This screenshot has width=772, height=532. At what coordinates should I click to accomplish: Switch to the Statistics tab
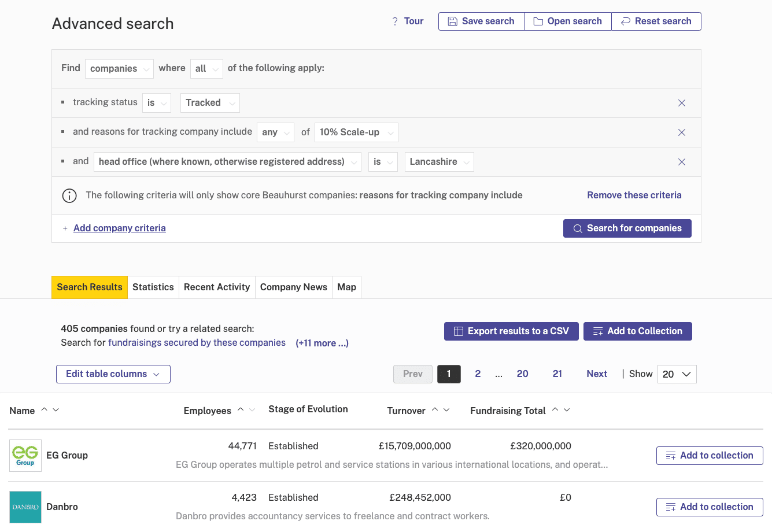coord(153,287)
